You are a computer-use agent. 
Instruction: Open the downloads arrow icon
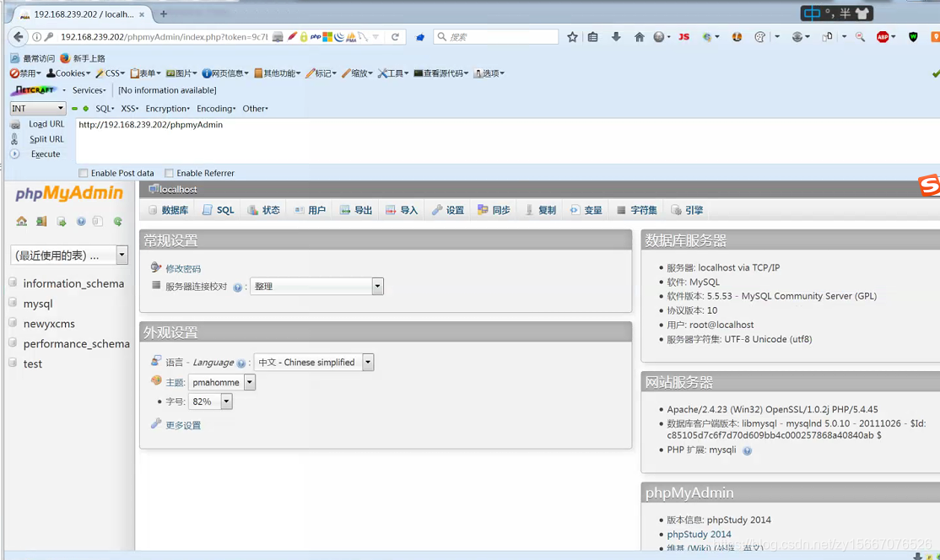point(616,37)
